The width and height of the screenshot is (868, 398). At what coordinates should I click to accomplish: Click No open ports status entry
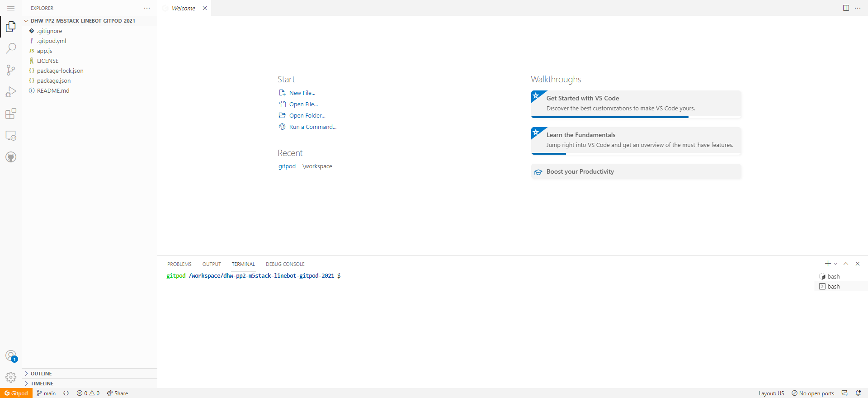tap(813, 393)
